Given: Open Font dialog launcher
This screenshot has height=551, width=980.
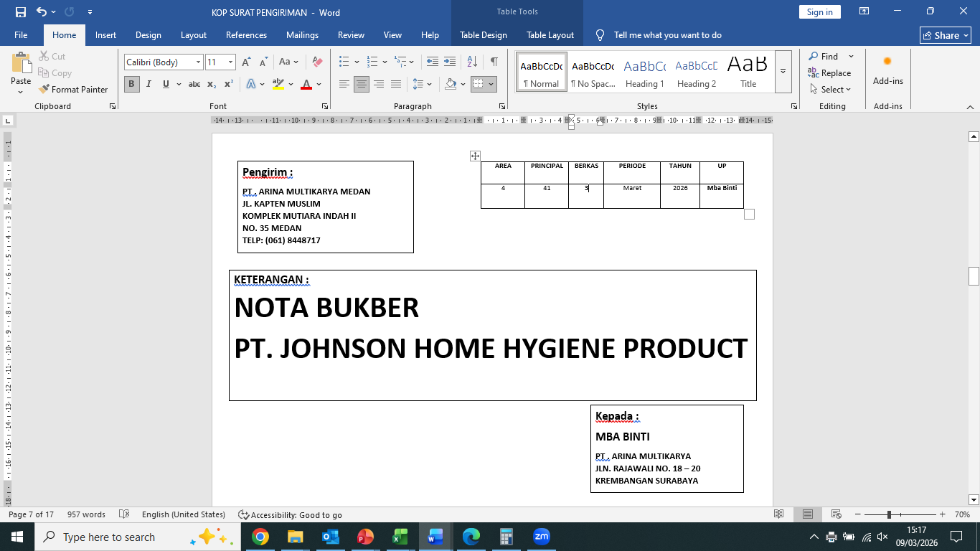Looking at the screenshot, I should (x=324, y=106).
